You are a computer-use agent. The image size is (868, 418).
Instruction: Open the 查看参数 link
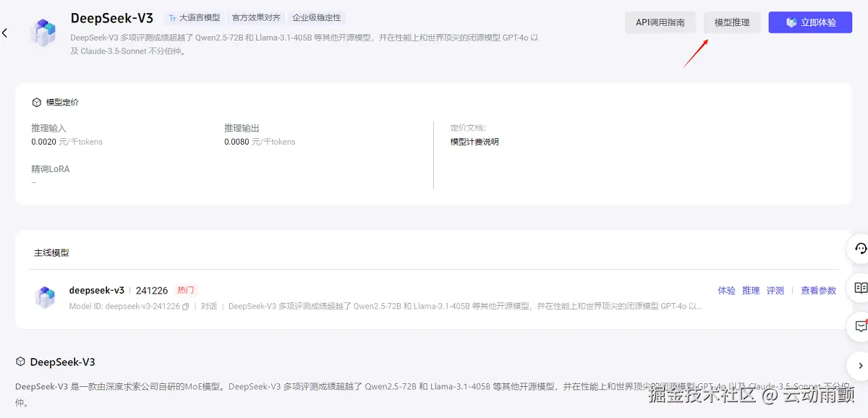818,291
